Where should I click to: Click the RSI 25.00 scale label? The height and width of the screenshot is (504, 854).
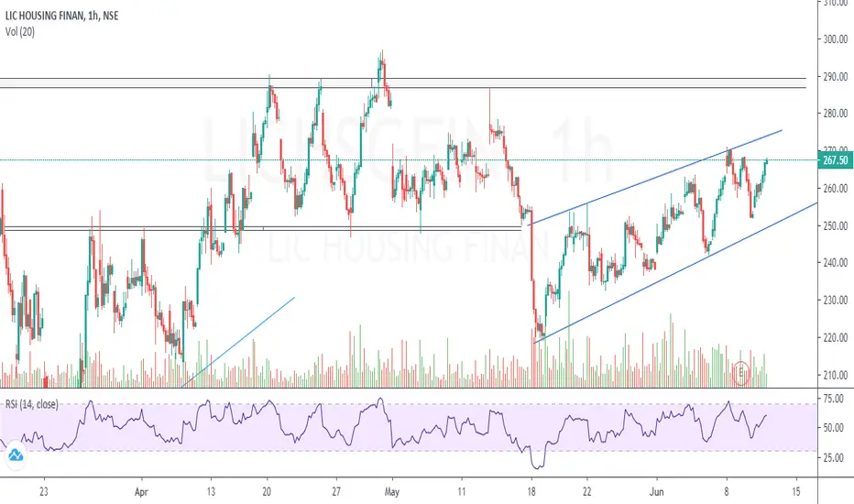[833, 457]
